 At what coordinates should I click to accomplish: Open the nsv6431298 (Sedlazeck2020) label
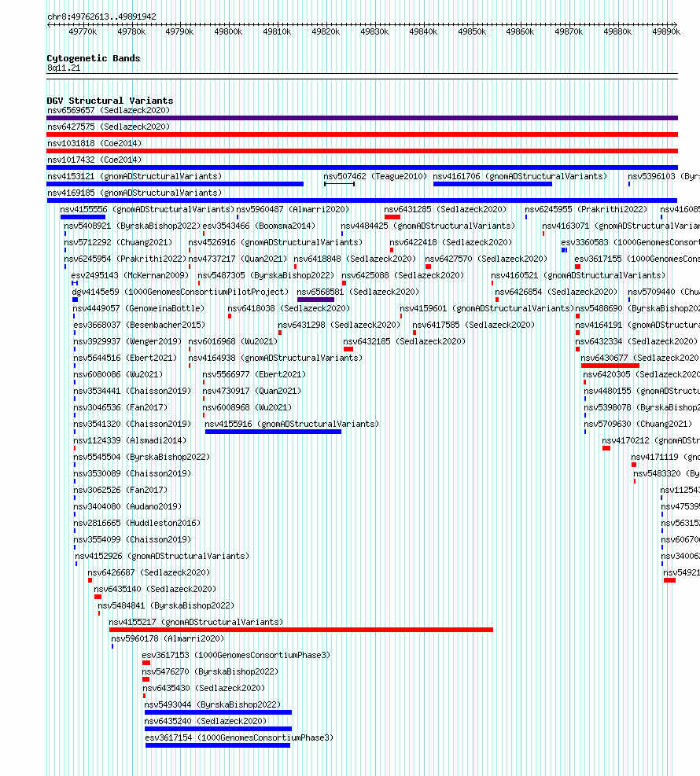(x=339, y=325)
